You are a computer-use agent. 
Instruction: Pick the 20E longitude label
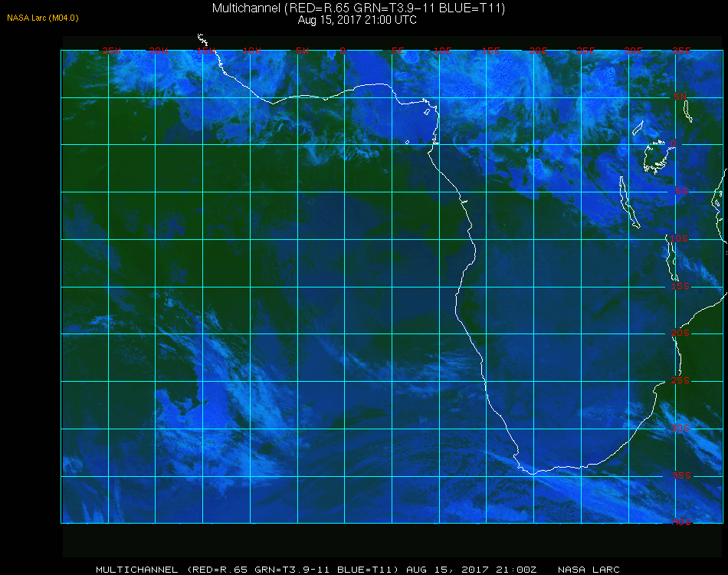539,51
